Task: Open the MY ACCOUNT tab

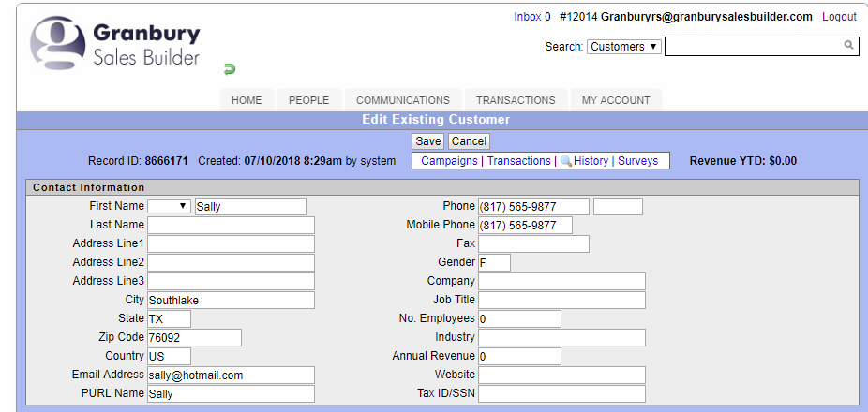Action: point(616,100)
